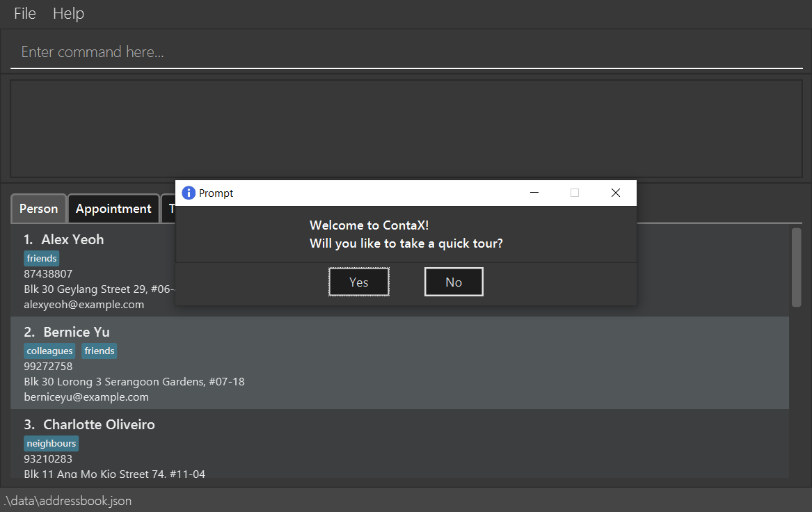Click address Blk 11 Ang Mo Kio Street 74
812x512 pixels.
pos(114,474)
